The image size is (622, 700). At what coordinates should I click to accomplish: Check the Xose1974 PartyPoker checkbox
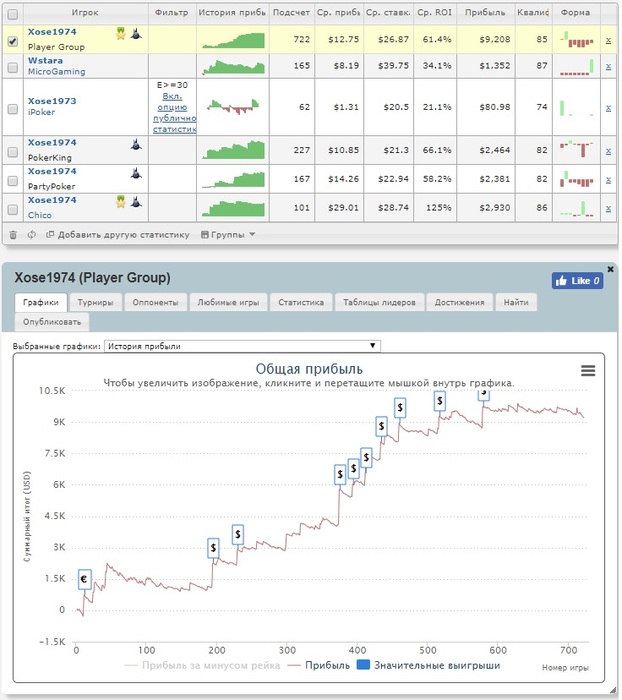(x=13, y=180)
